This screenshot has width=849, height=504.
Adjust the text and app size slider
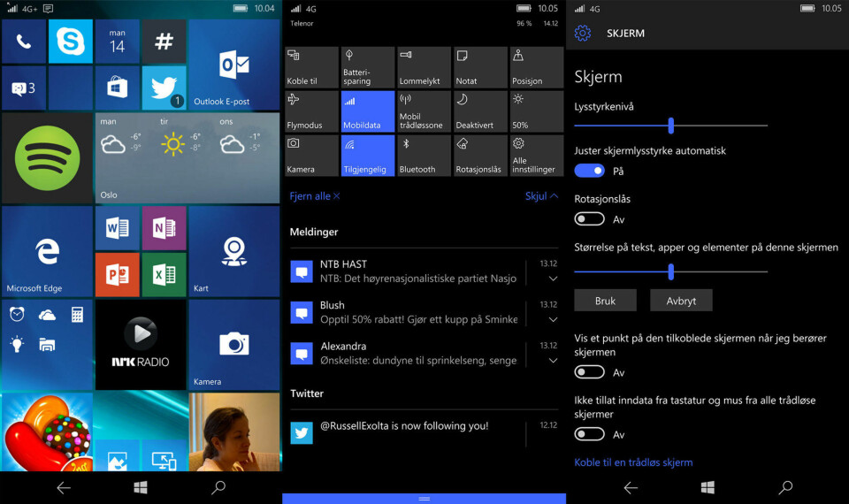[x=671, y=271]
